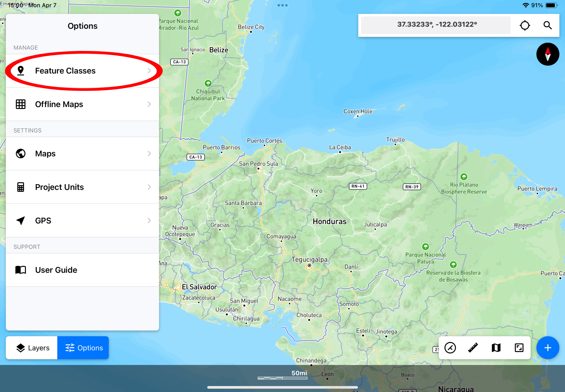Select the compass bearing tool
Viewport: 565px width, 392px height.
[450, 348]
